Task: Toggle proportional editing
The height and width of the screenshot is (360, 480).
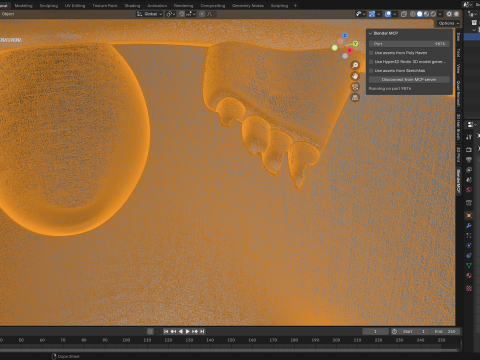Action: [x=202, y=14]
